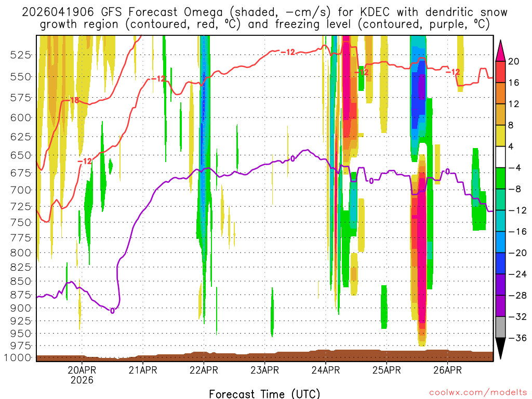Click the chart title first line
532x399 pixels.
coord(264,12)
